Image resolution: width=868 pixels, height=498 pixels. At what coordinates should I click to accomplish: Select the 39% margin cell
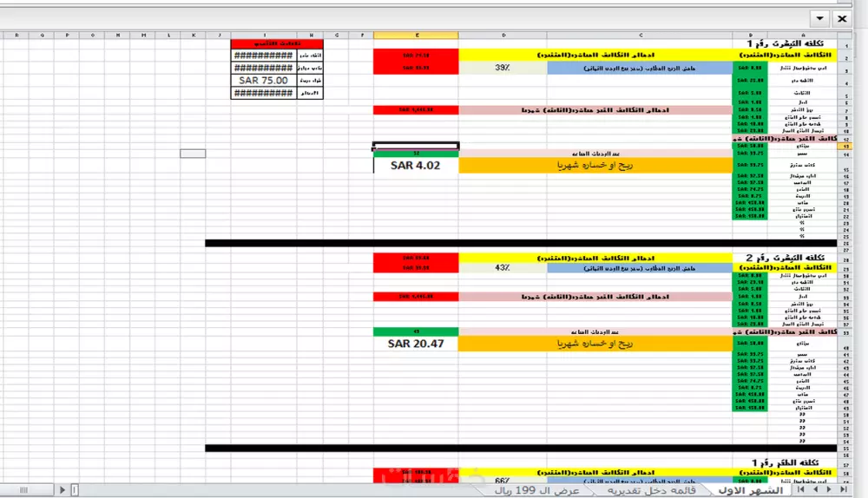(503, 68)
